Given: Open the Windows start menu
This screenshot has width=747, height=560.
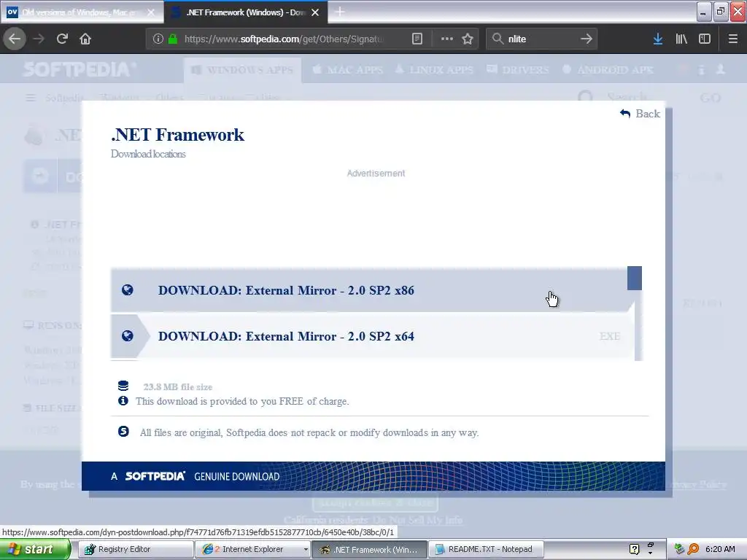Looking at the screenshot, I should click(x=34, y=549).
